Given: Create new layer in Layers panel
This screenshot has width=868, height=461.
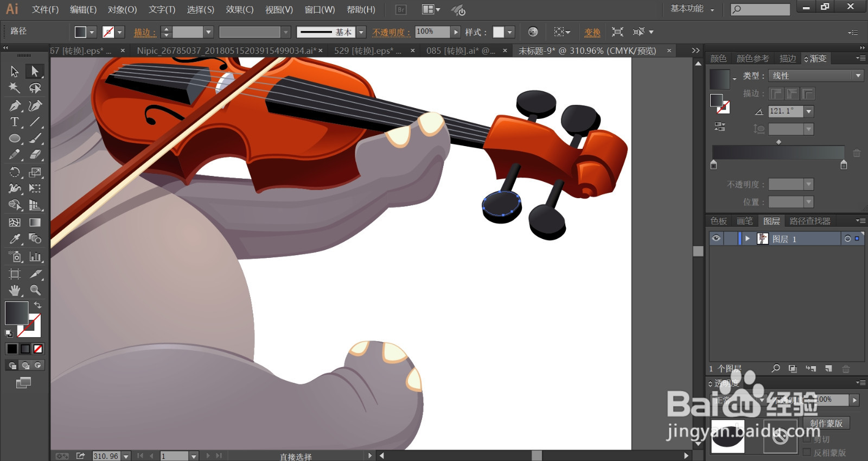Looking at the screenshot, I should (828, 368).
